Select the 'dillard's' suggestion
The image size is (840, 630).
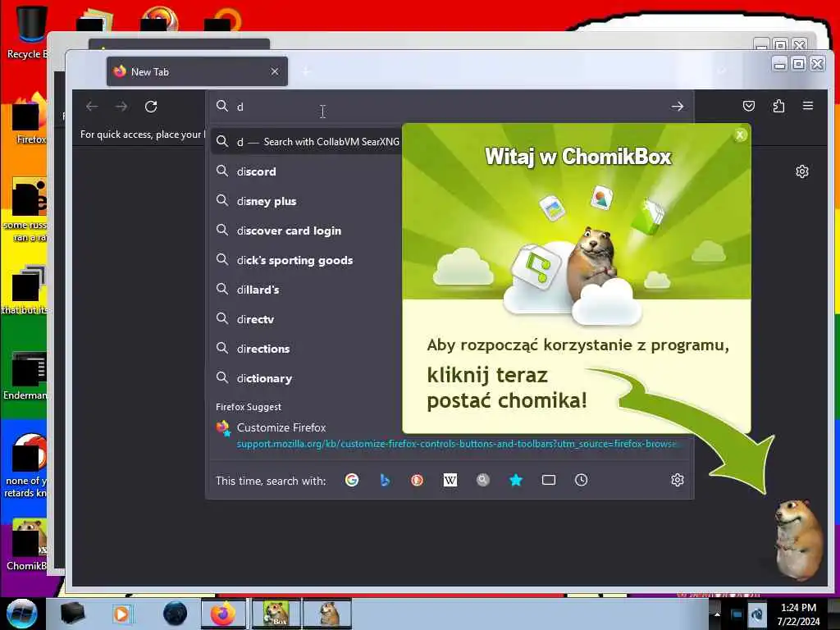coord(305,290)
